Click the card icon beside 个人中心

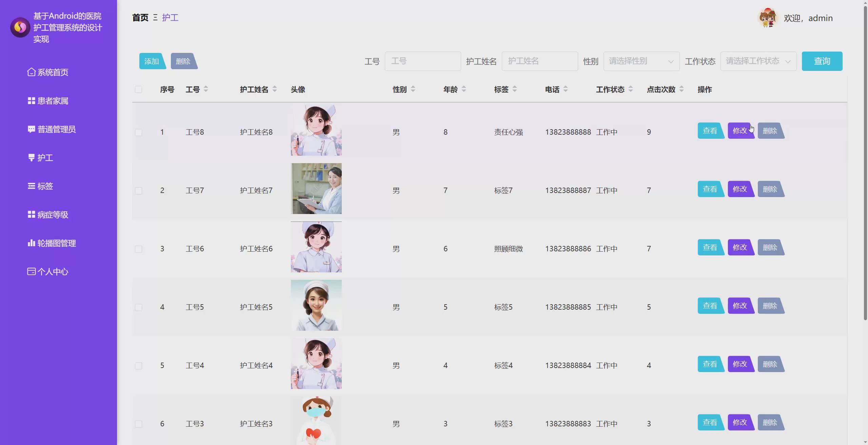31,272
